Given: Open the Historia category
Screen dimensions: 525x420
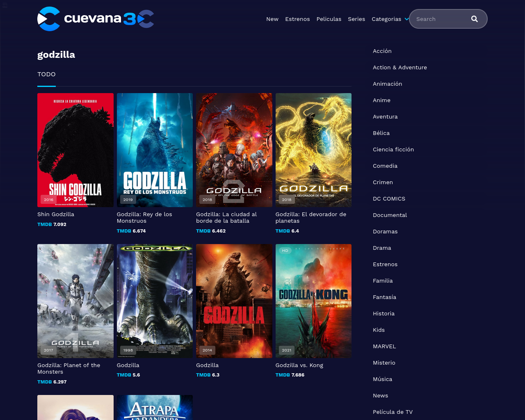Looking at the screenshot, I should tap(383, 313).
